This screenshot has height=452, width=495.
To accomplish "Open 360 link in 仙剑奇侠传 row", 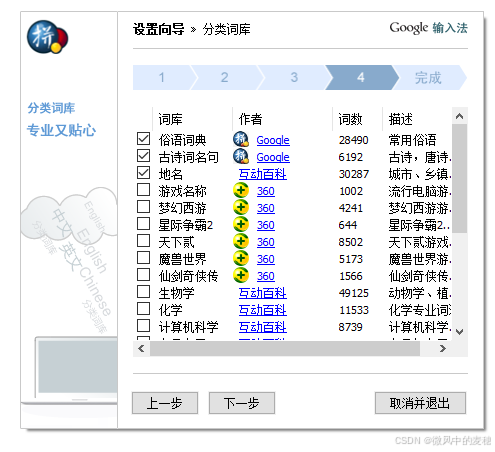I will (266, 276).
